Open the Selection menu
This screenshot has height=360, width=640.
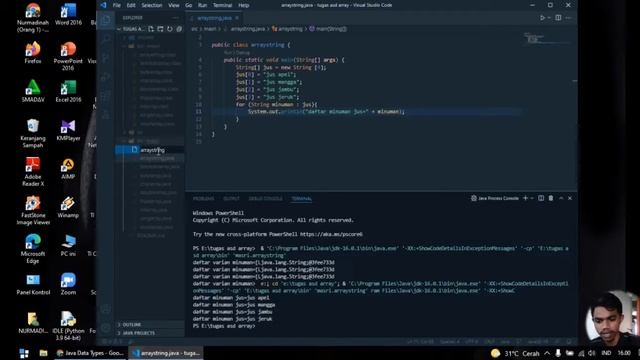(152, 5)
